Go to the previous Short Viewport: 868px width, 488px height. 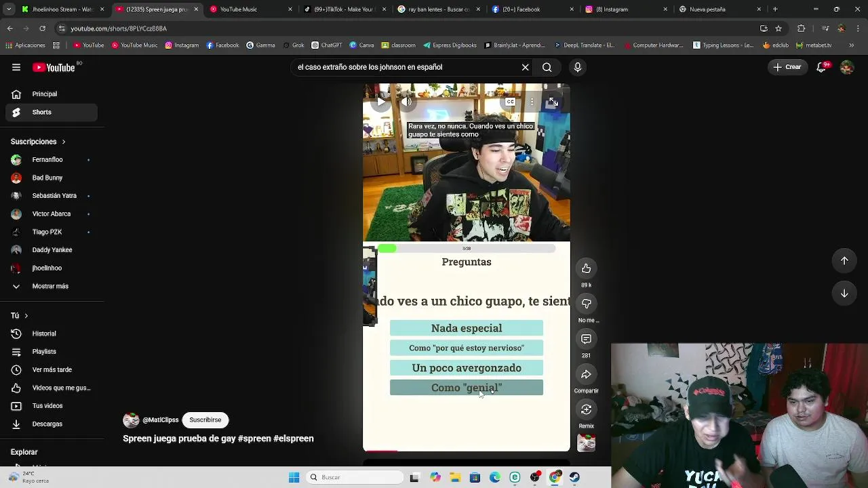coord(844,261)
